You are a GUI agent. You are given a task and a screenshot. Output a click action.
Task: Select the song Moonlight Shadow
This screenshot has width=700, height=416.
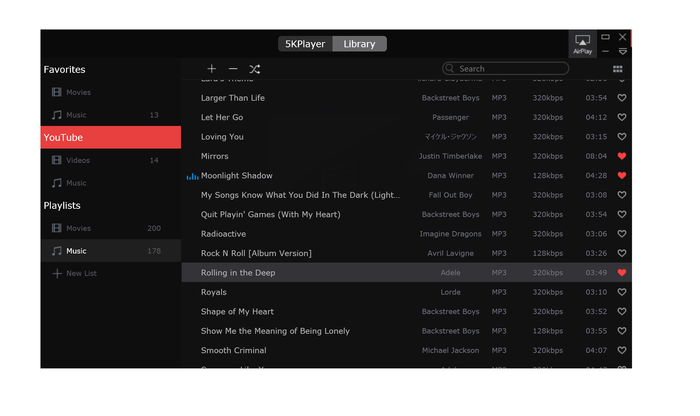click(237, 175)
